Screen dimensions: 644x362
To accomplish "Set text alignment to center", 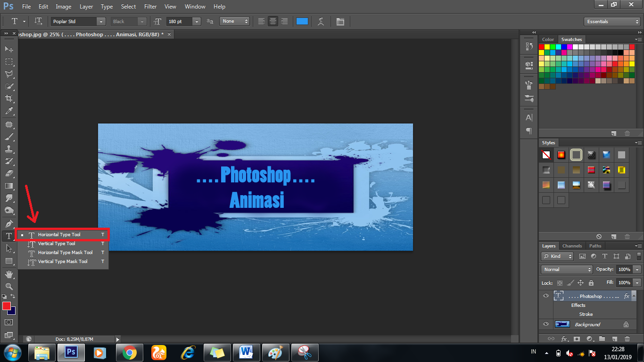I will (272, 21).
